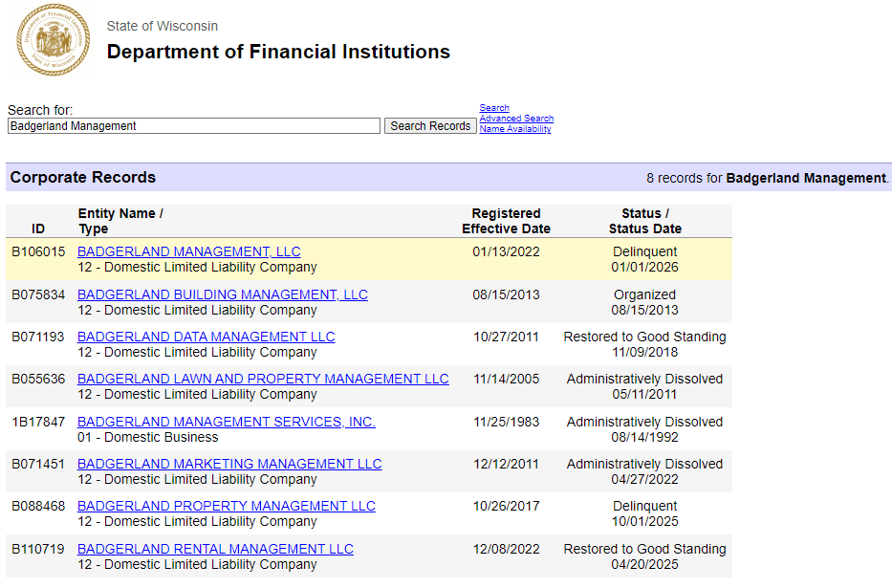Open BADGERLAND RENTAL MANAGEMENT LLC record
The height and width of the screenshot is (588, 892).
(215, 550)
